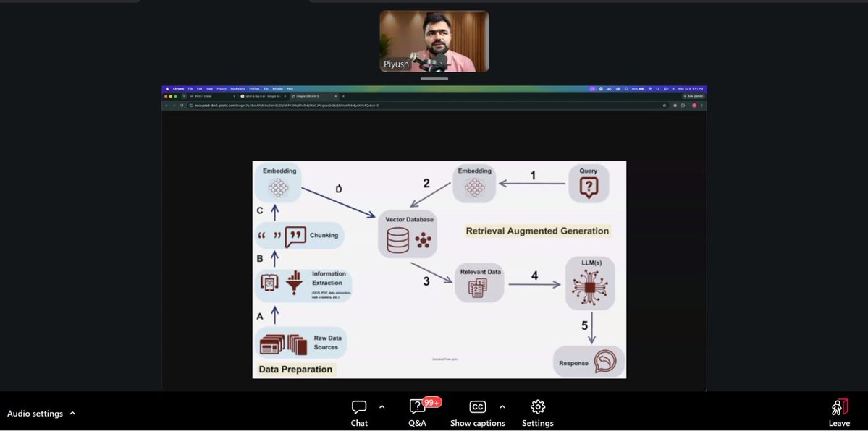Go forward in Chrome
868x431 pixels.
tap(174, 106)
